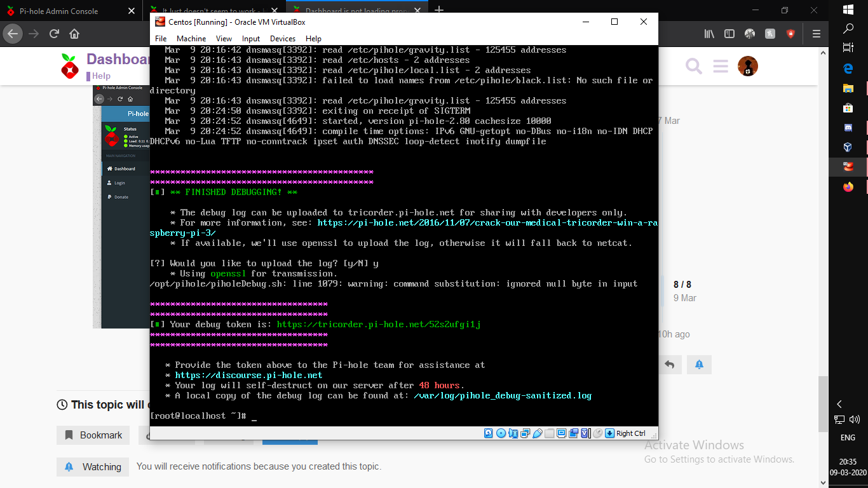Open the volume control in the system tray
The image size is (868, 488).
coord(855,419)
